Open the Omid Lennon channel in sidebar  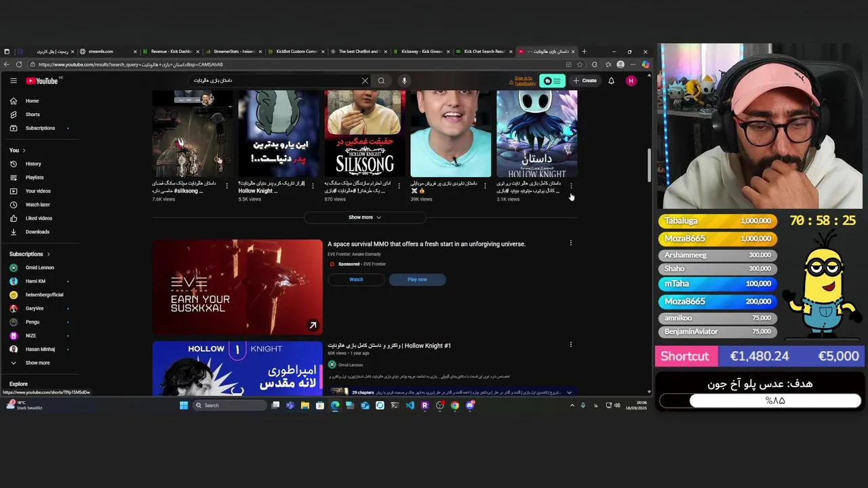pos(41,268)
